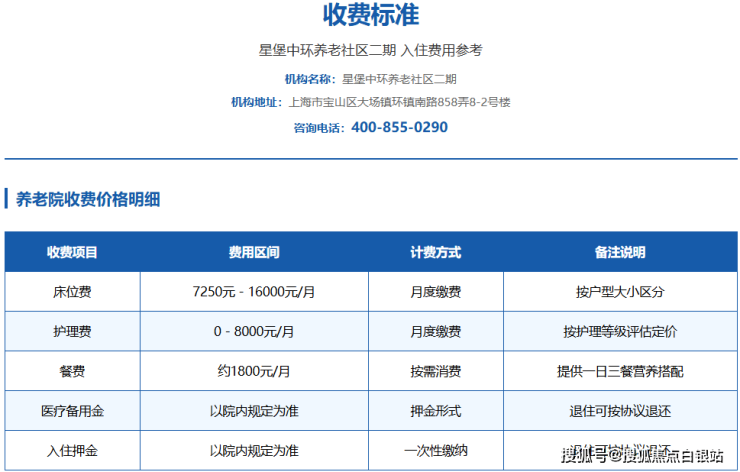Click the 机构名称 label

[x=310, y=79]
